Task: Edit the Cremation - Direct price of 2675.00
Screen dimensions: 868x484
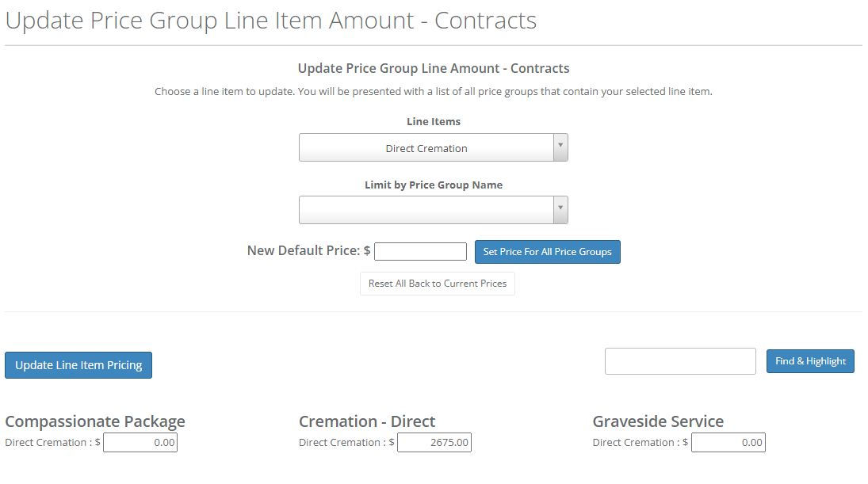Action: [x=434, y=443]
